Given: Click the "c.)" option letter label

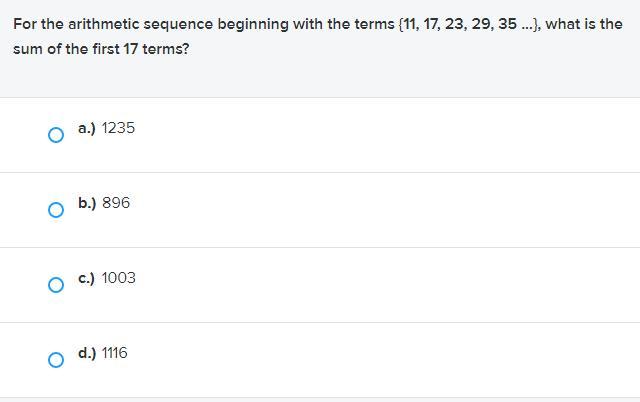Looking at the screenshot, I should click(86, 278).
